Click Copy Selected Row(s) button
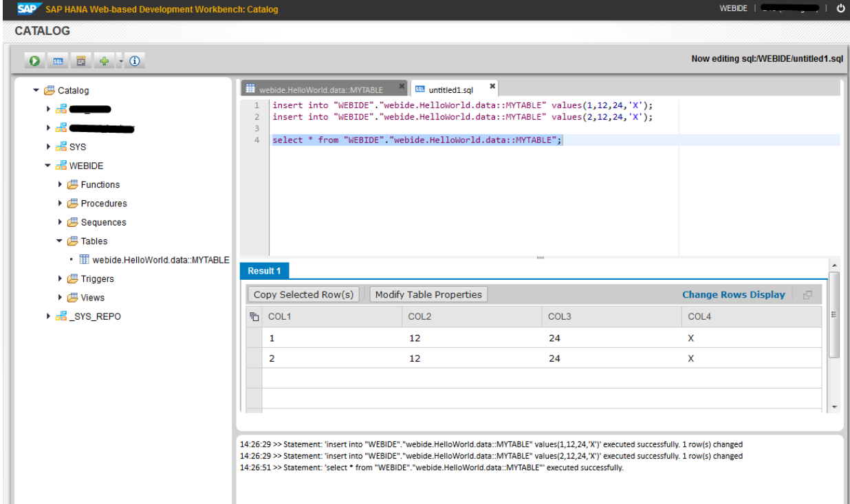The image size is (850, 504). [303, 294]
